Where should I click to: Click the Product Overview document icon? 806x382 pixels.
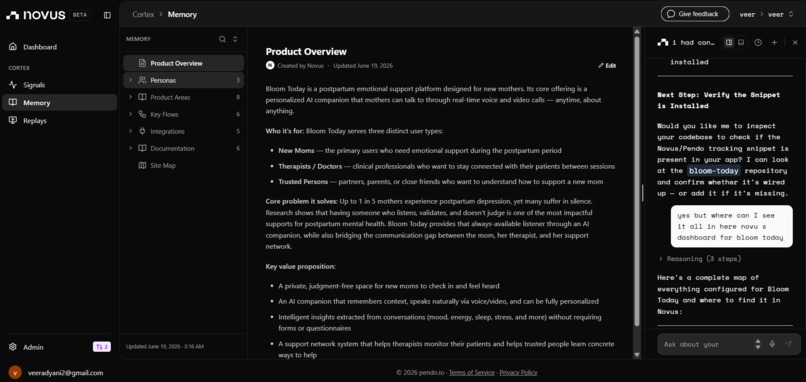point(142,63)
